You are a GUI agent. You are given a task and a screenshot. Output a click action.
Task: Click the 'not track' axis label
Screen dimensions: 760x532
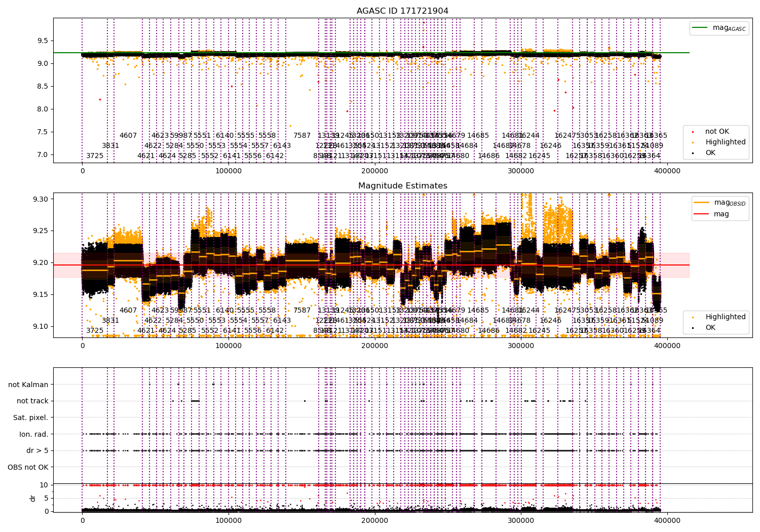(32, 401)
